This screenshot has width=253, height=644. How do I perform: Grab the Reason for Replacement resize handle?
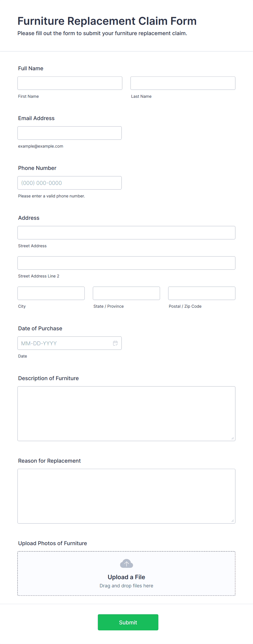coord(233,521)
